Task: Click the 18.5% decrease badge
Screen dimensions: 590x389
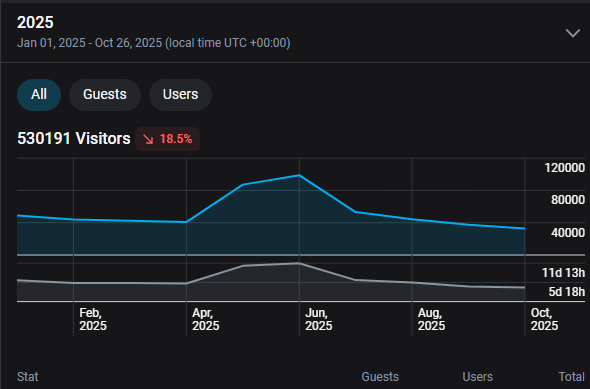Action: (x=167, y=139)
